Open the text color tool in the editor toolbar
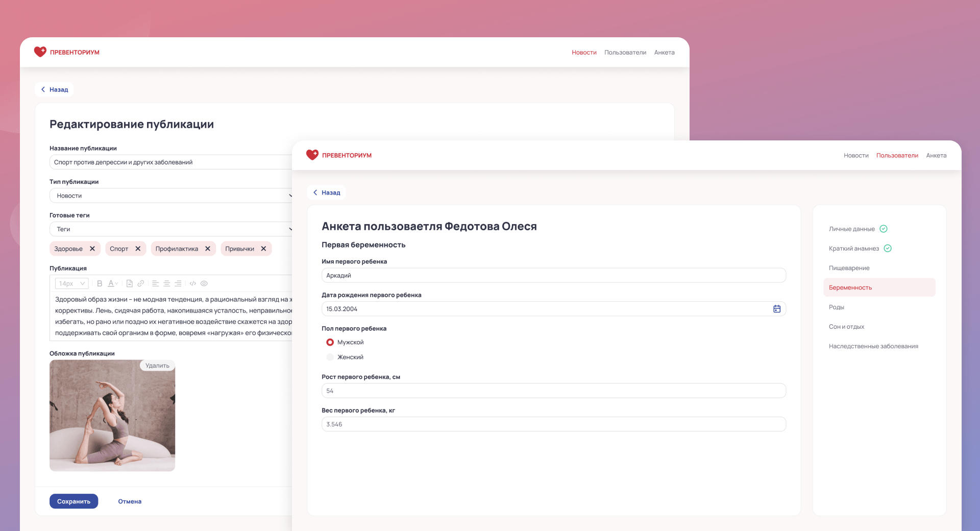 (113, 283)
